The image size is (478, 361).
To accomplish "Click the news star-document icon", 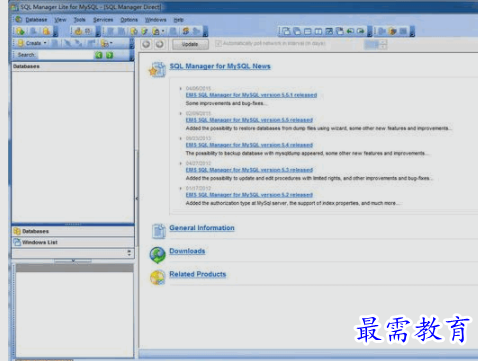I will [x=157, y=70].
